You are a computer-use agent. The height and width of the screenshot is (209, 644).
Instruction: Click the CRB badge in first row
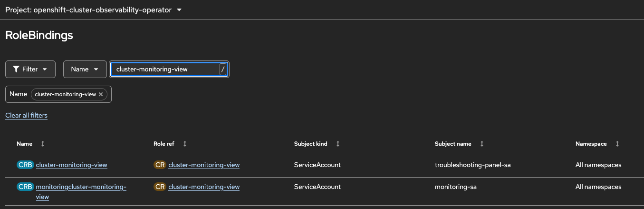(x=25, y=165)
